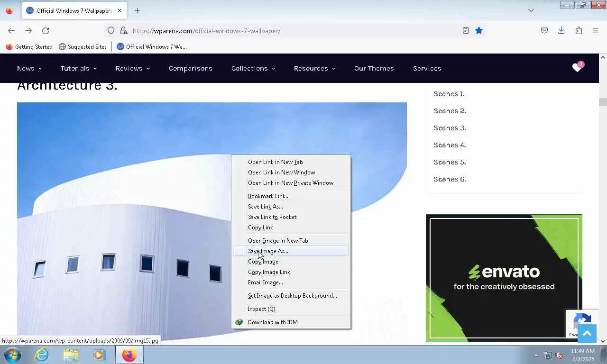The image size is (607, 364).
Task: Jump to Scenes 5.
Action: click(450, 162)
